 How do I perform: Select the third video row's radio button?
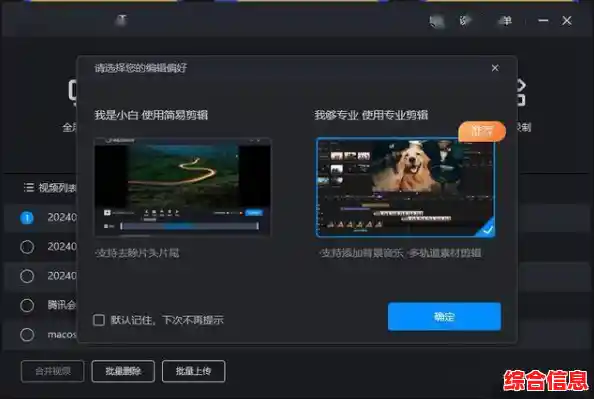[27, 276]
